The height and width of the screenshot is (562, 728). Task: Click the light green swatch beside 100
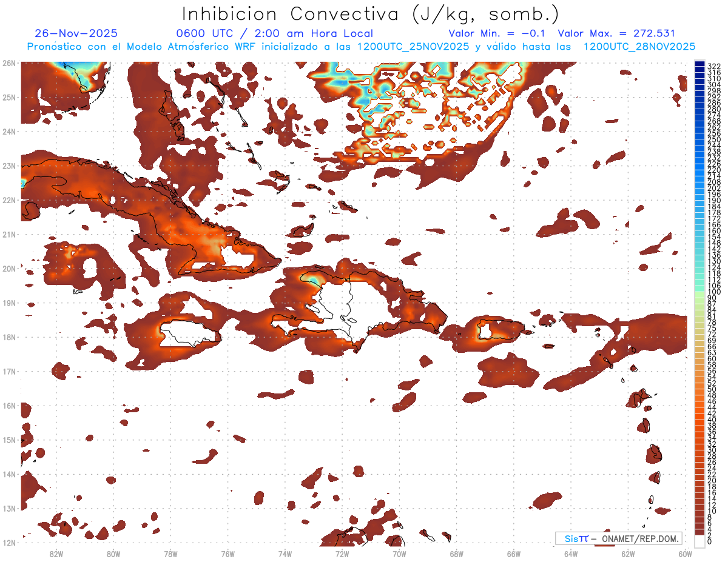click(700, 295)
